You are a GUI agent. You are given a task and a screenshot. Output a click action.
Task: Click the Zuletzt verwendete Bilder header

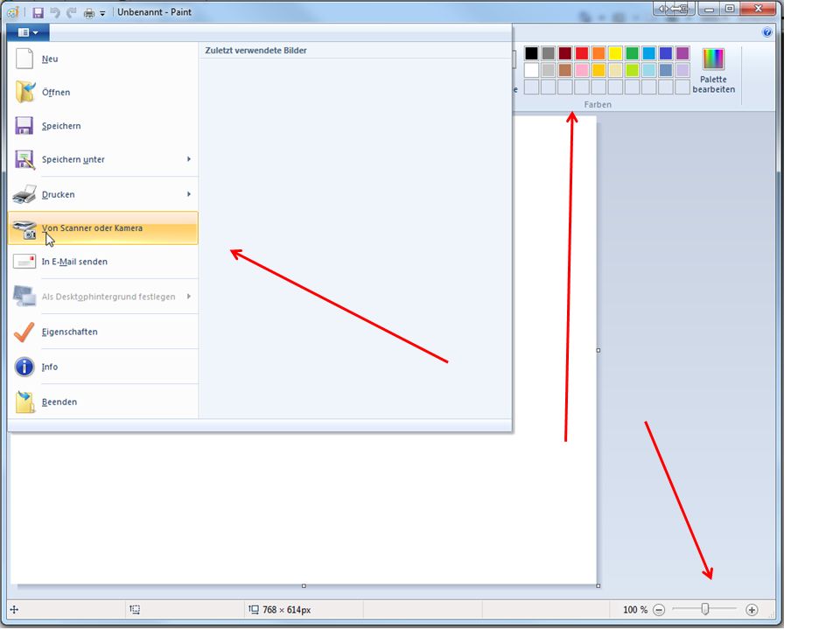point(256,51)
